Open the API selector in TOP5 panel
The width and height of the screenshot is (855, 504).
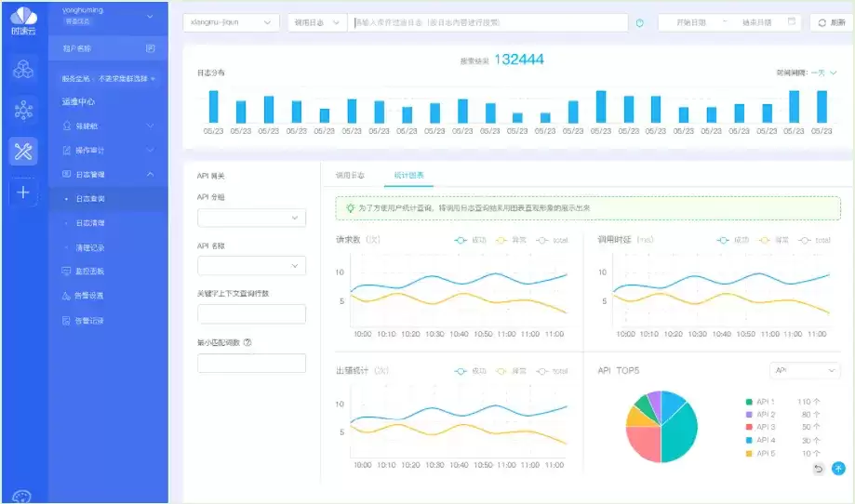tap(805, 370)
